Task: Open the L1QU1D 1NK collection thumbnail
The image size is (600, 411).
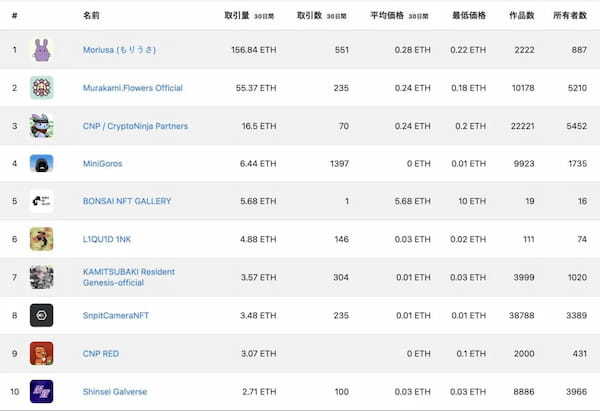Action: click(x=42, y=239)
